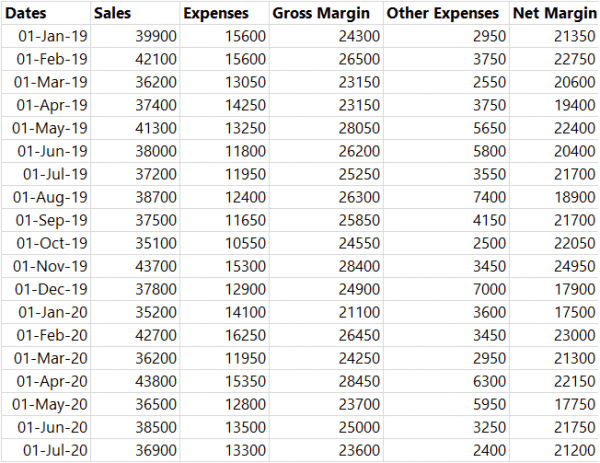
Task: Select the 01-Jan-19 date cell
Action: pyautogui.click(x=46, y=36)
